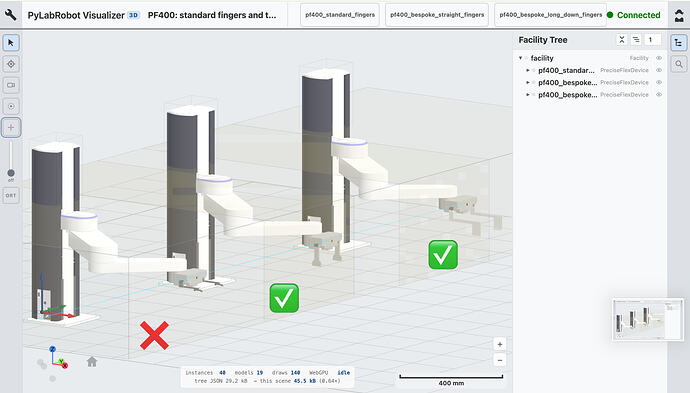690x393 pixels.
Task: Click the tree JSON 29.2 kB readout
Action: coord(221,381)
